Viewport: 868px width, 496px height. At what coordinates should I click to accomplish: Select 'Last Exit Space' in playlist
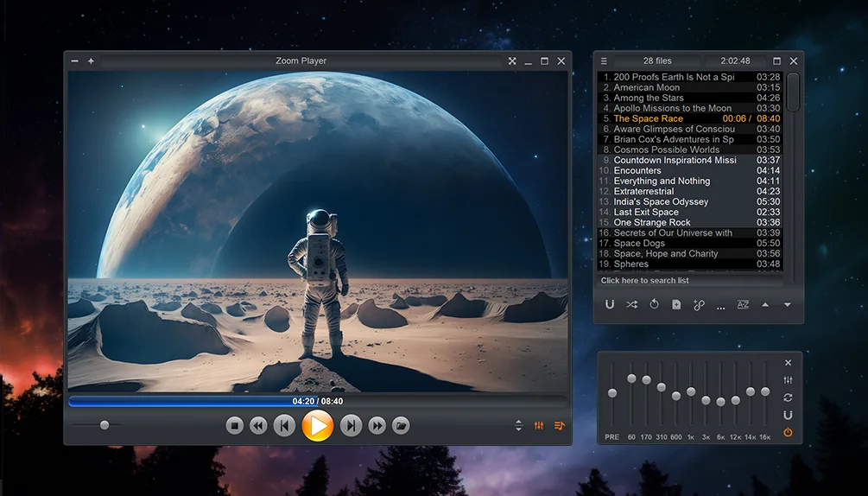[x=690, y=212]
